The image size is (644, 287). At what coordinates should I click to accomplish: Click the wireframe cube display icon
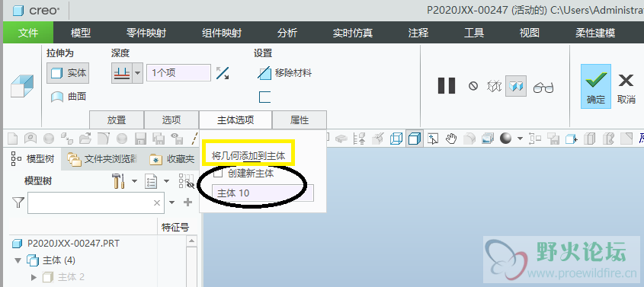[396, 139]
